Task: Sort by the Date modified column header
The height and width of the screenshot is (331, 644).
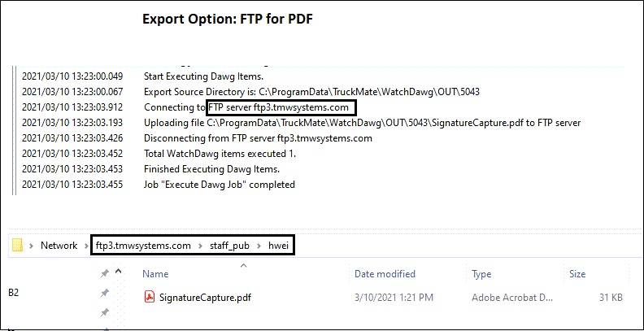Action: click(385, 274)
